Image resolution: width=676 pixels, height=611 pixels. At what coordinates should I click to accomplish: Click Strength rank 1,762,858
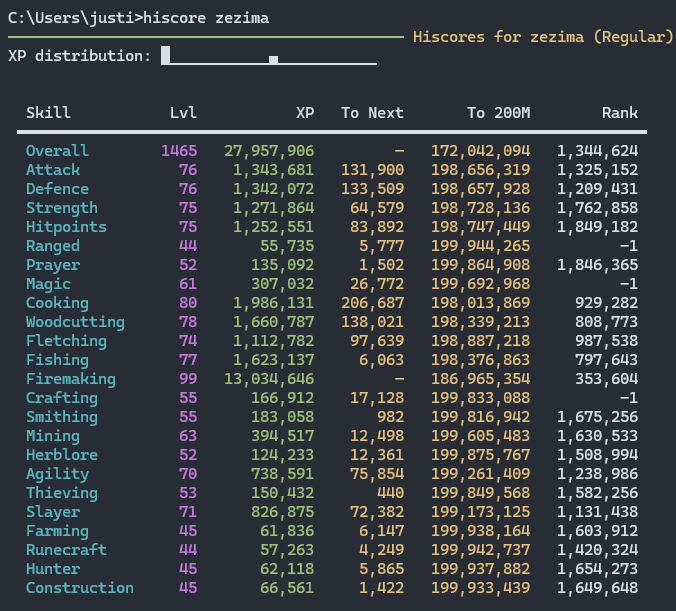pos(598,208)
